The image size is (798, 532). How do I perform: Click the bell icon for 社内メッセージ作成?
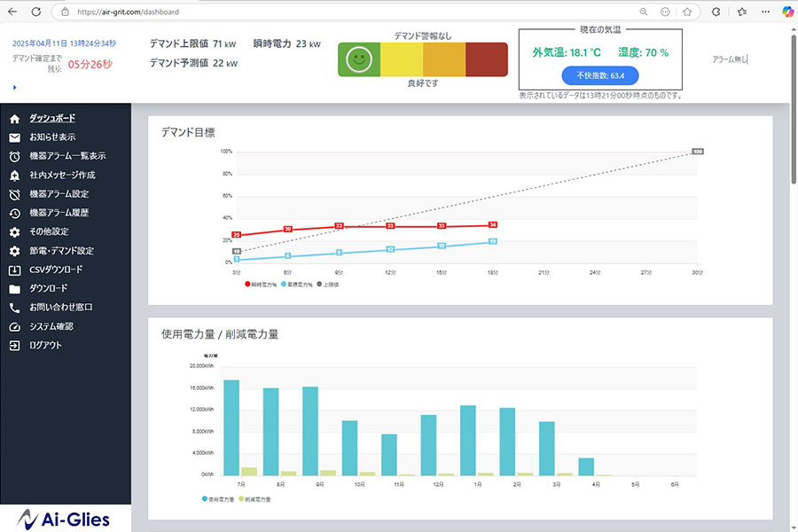tap(14, 176)
